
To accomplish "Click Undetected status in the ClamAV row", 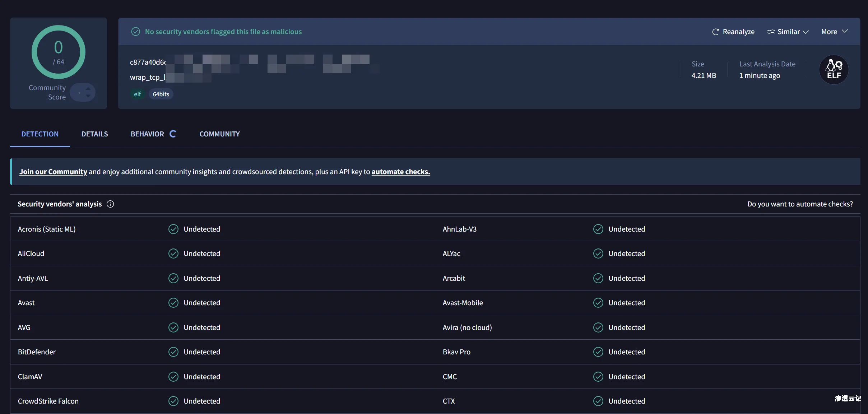I will (x=202, y=377).
